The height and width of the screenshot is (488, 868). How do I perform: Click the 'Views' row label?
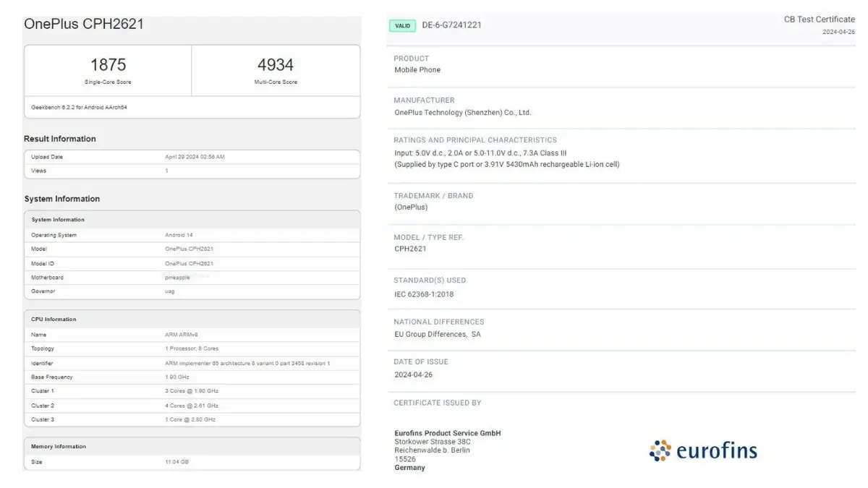[38, 171]
